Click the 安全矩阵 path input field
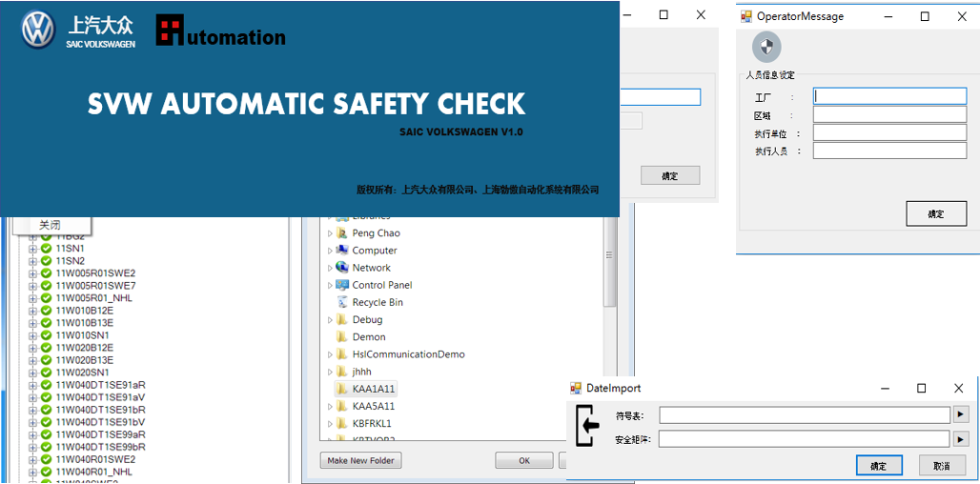980x484 pixels. [x=805, y=439]
